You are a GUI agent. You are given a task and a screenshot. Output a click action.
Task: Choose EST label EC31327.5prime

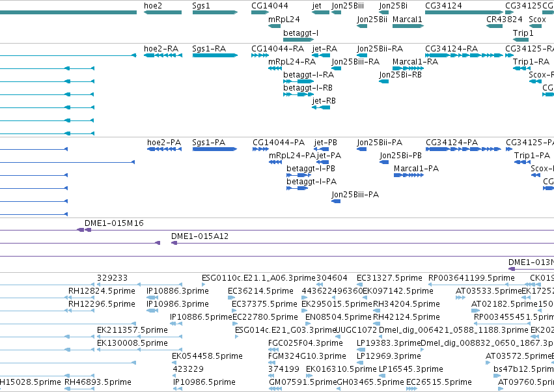pyautogui.click(x=389, y=278)
